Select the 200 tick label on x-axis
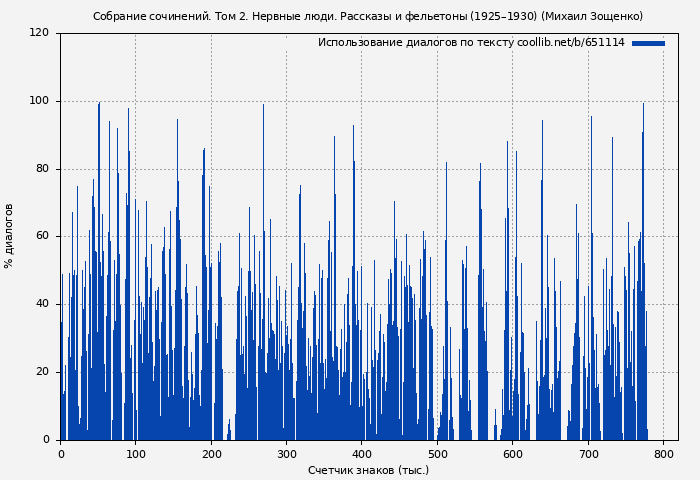The image size is (700, 480). point(211,453)
